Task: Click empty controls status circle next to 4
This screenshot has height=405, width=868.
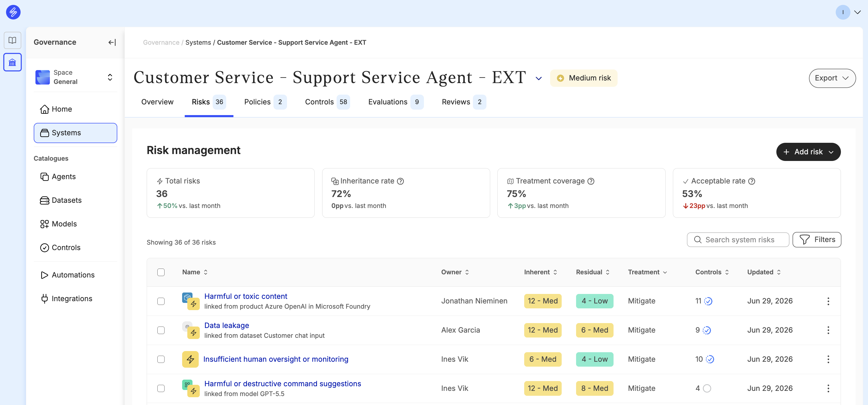Action: (707, 388)
